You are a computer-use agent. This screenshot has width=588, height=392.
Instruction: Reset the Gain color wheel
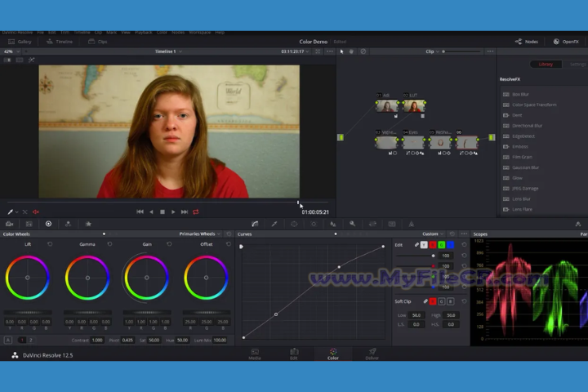click(x=169, y=244)
